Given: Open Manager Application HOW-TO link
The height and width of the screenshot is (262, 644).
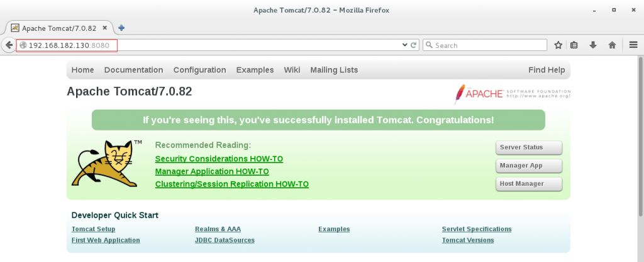Looking at the screenshot, I should click(212, 171).
